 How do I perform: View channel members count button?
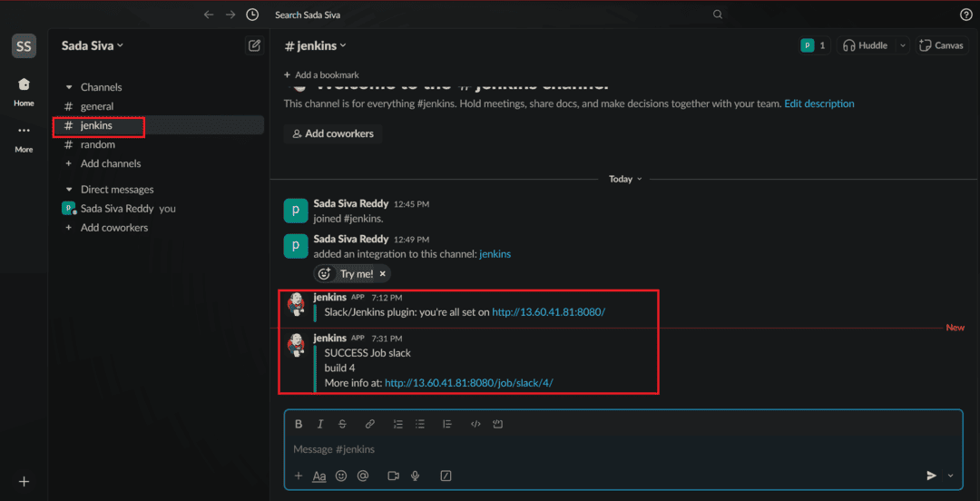(814, 45)
